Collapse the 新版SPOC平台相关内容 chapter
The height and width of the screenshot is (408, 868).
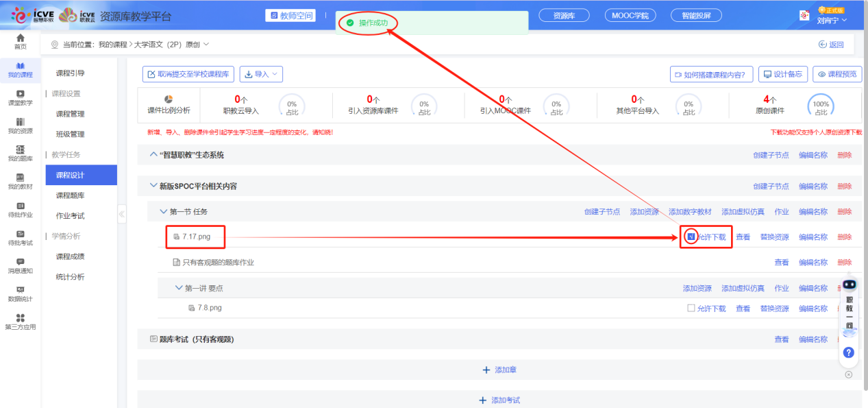[x=153, y=186]
